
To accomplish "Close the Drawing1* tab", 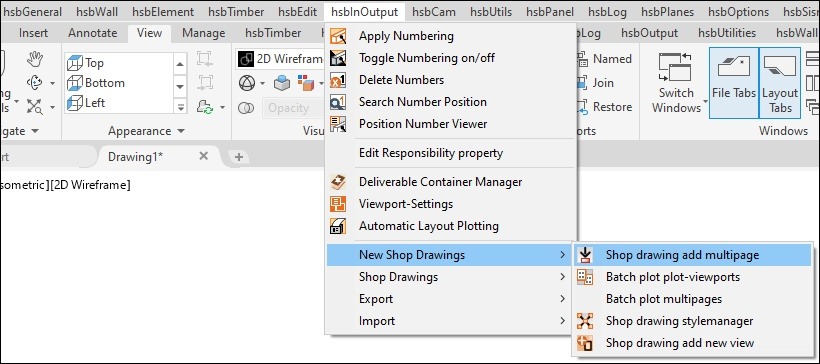I will (x=204, y=156).
